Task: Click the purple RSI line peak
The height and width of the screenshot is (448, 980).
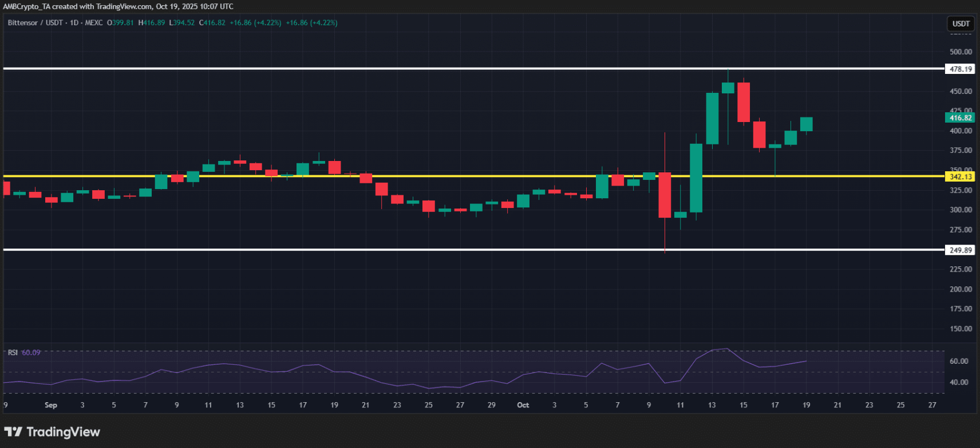Action: pyautogui.click(x=727, y=348)
